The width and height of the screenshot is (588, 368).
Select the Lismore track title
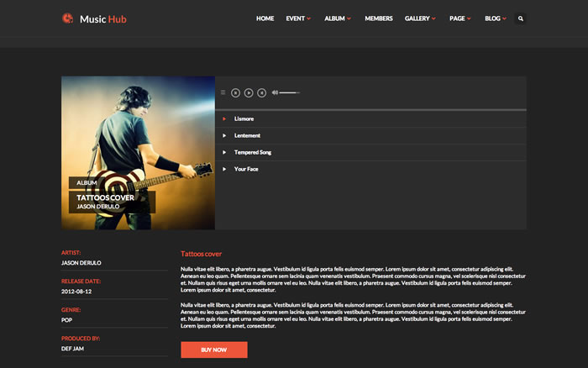click(x=244, y=119)
